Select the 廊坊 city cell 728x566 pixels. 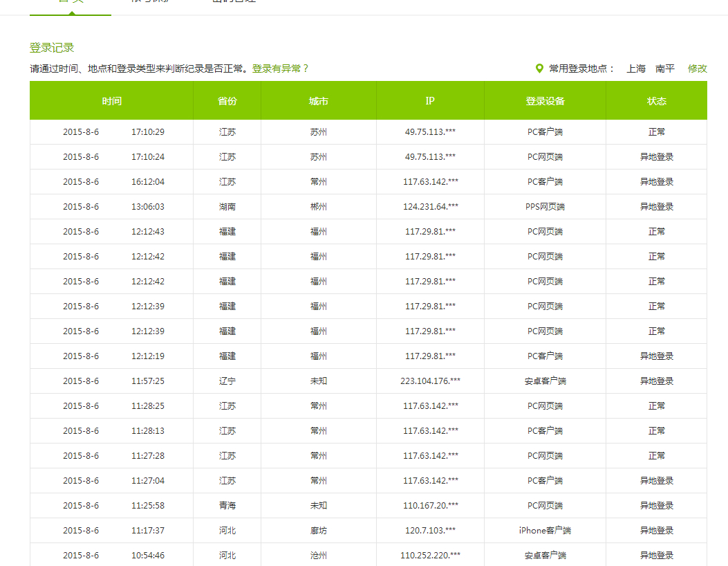click(x=319, y=531)
